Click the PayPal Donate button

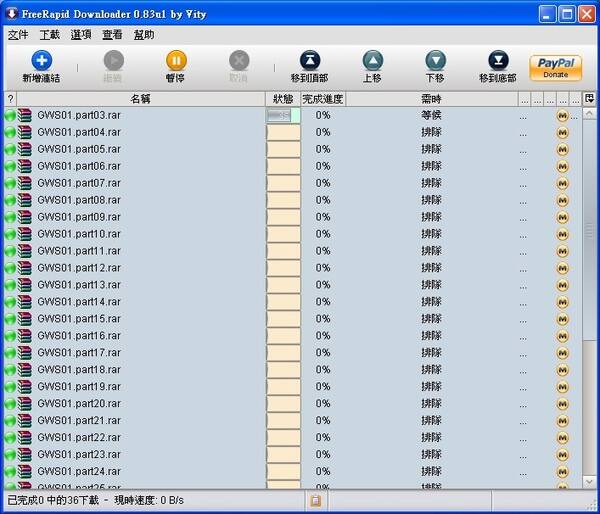pyautogui.click(x=556, y=68)
